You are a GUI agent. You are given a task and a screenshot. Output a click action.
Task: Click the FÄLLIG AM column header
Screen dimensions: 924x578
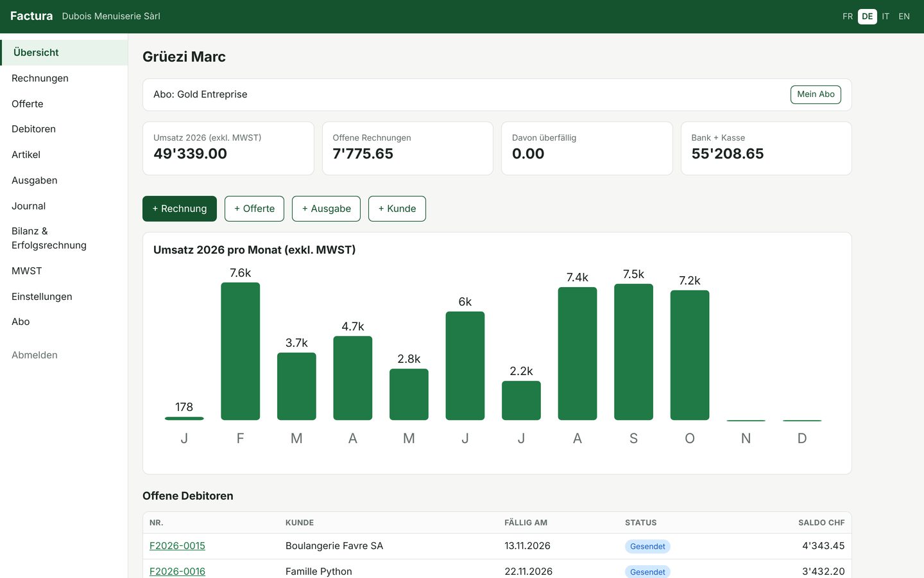click(526, 523)
